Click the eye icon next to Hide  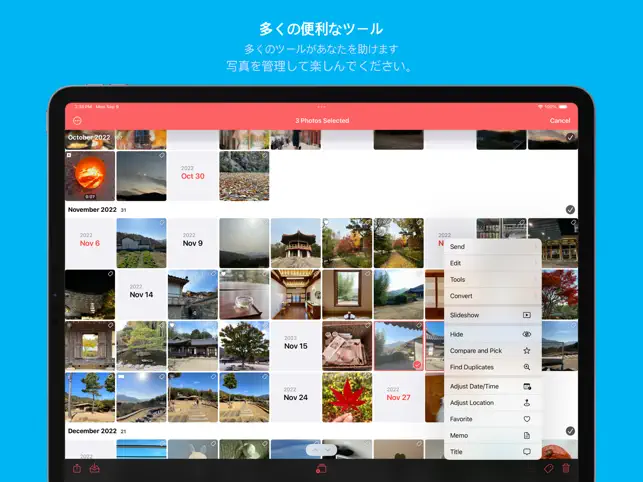(527, 334)
